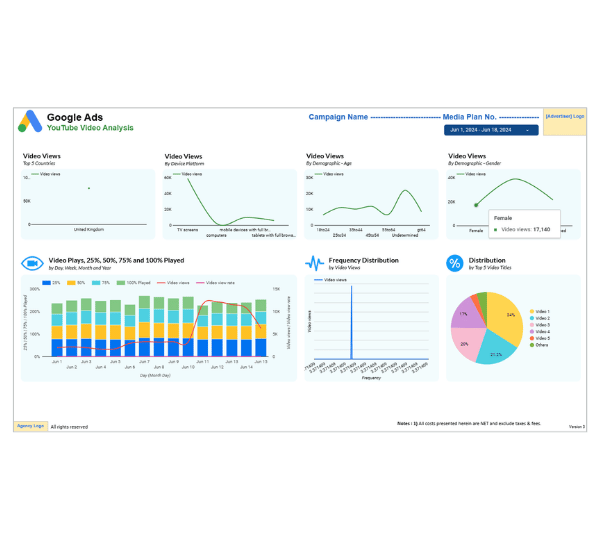
Task: Click the blue eye video camera icon
Action: coord(32,263)
